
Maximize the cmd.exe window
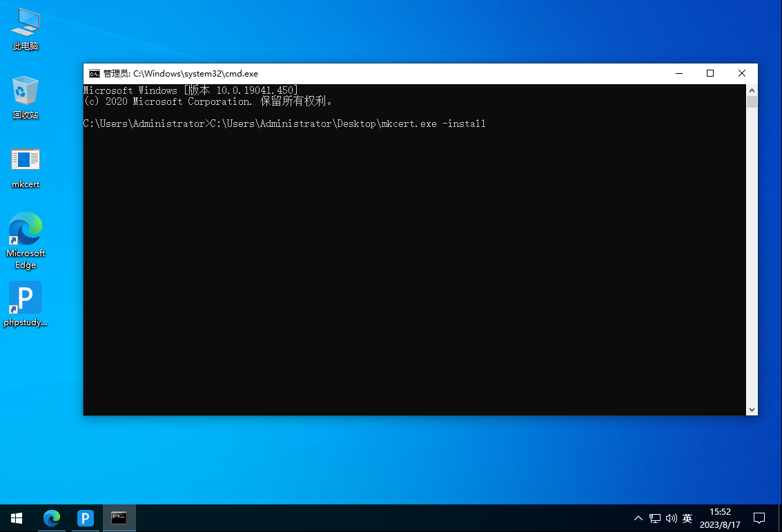coord(710,73)
